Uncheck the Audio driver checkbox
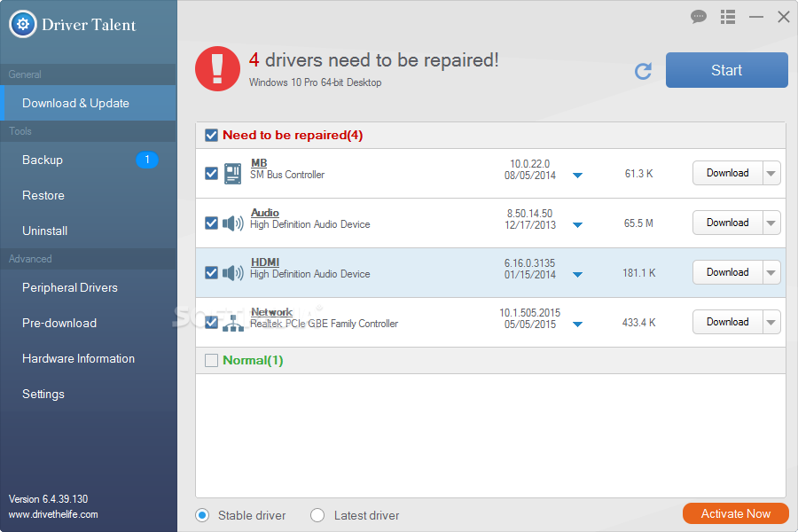Screen dimensions: 798x532 point(211,223)
